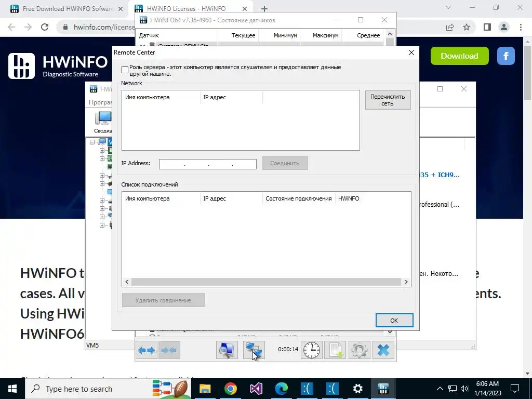The image size is (532, 399).
Task: Click the Удалить соединение button
Action: 164,300
